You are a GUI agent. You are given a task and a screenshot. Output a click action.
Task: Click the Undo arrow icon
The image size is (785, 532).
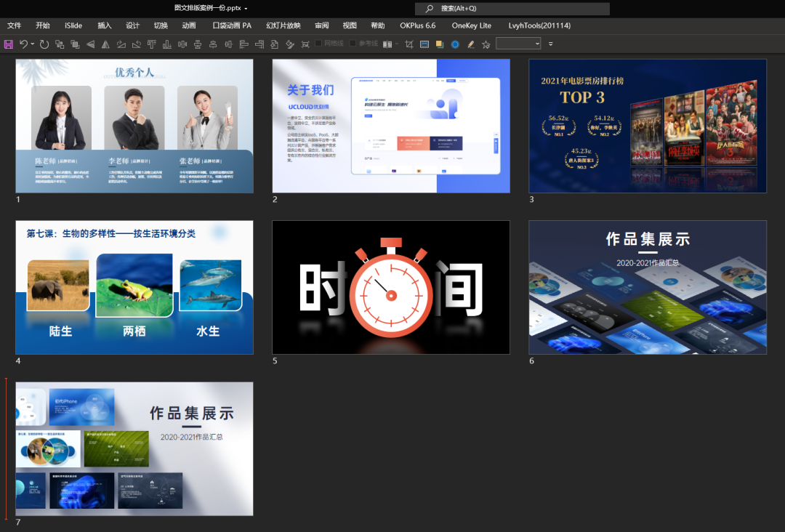click(23, 44)
